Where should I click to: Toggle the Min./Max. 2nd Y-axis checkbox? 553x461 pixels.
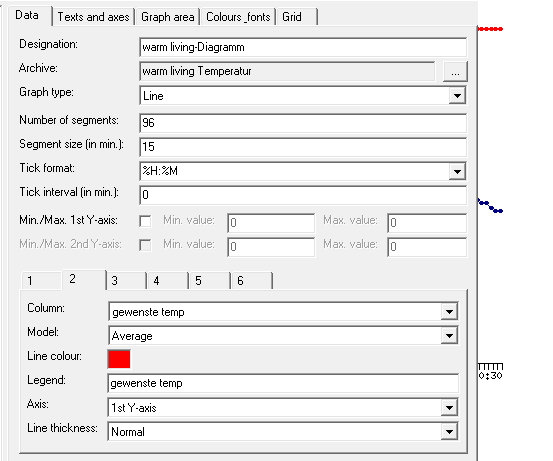coord(145,245)
